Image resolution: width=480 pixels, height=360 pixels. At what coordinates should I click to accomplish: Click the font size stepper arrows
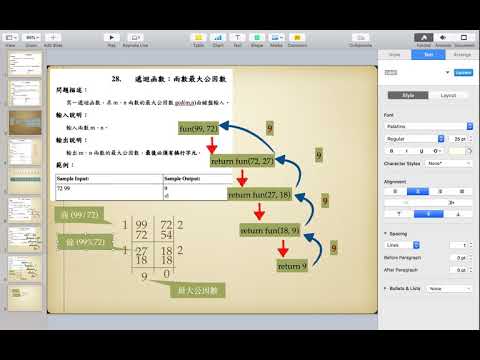471,139
